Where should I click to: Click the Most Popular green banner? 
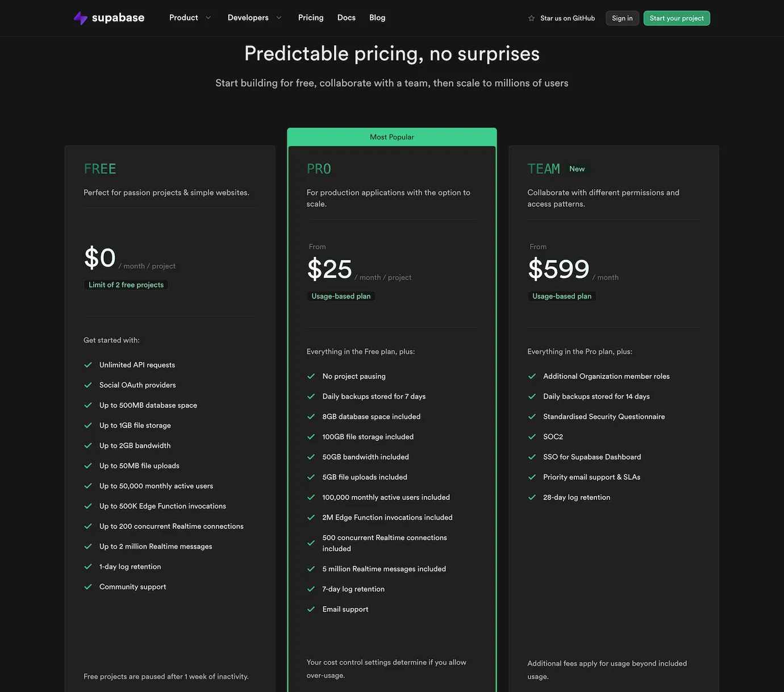[392, 137]
